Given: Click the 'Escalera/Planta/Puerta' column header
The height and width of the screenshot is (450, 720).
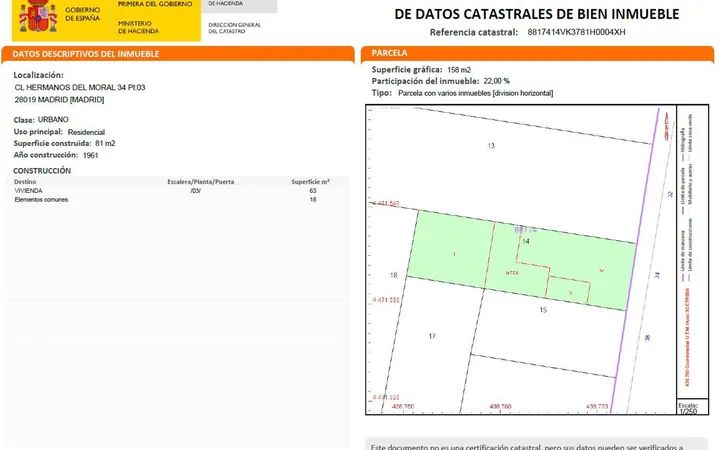Looking at the screenshot, I should (x=201, y=182).
